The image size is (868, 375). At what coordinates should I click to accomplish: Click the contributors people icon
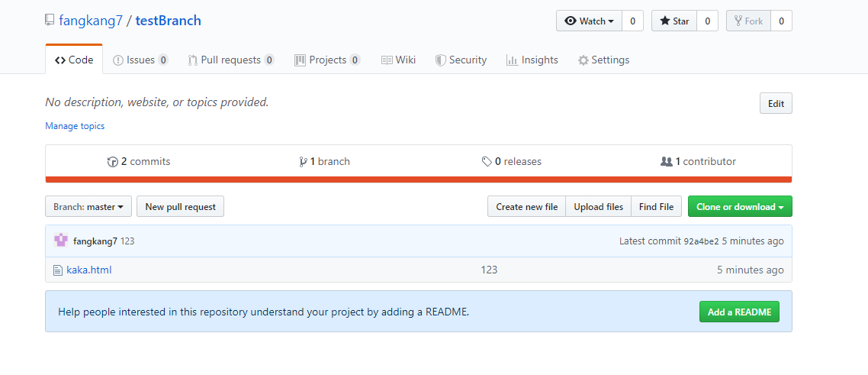pyautogui.click(x=666, y=162)
